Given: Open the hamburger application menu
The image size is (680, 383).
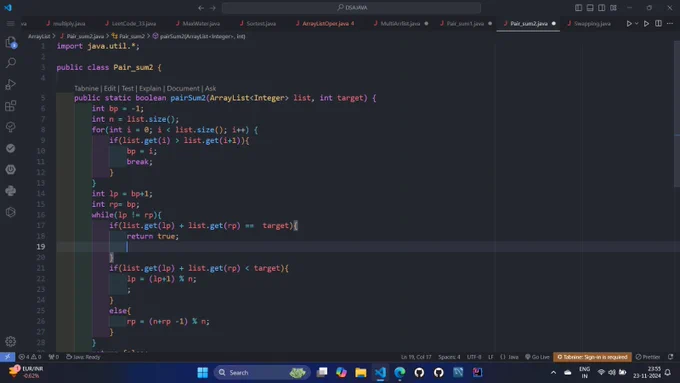Looking at the screenshot, I should [10, 23].
